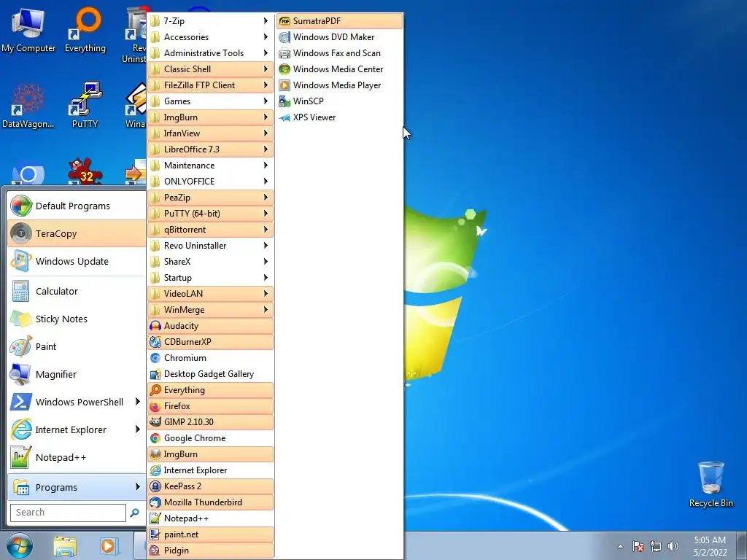
Task: Open Sticky Notes
Action: click(x=77, y=319)
